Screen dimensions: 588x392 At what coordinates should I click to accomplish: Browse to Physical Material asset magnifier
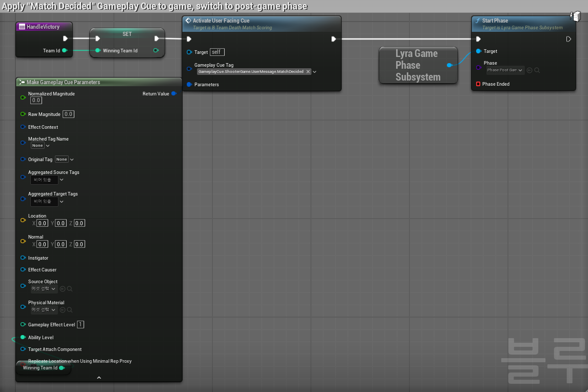point(70,310)
